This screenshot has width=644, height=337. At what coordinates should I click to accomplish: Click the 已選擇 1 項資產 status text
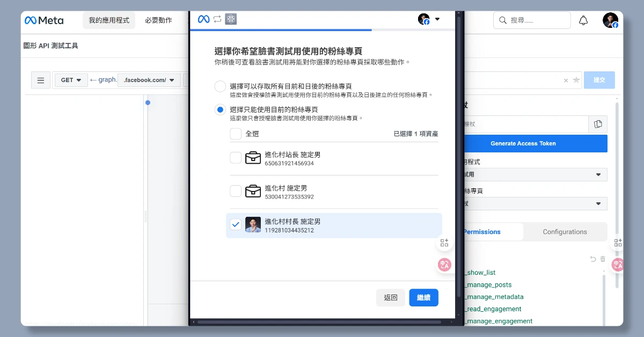(416, 134)
